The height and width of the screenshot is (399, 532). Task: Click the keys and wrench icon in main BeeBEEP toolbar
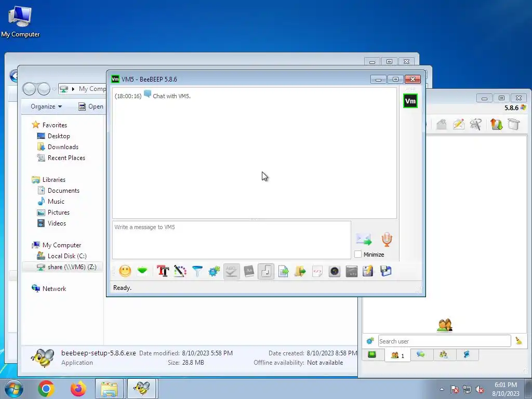point(476,124)
